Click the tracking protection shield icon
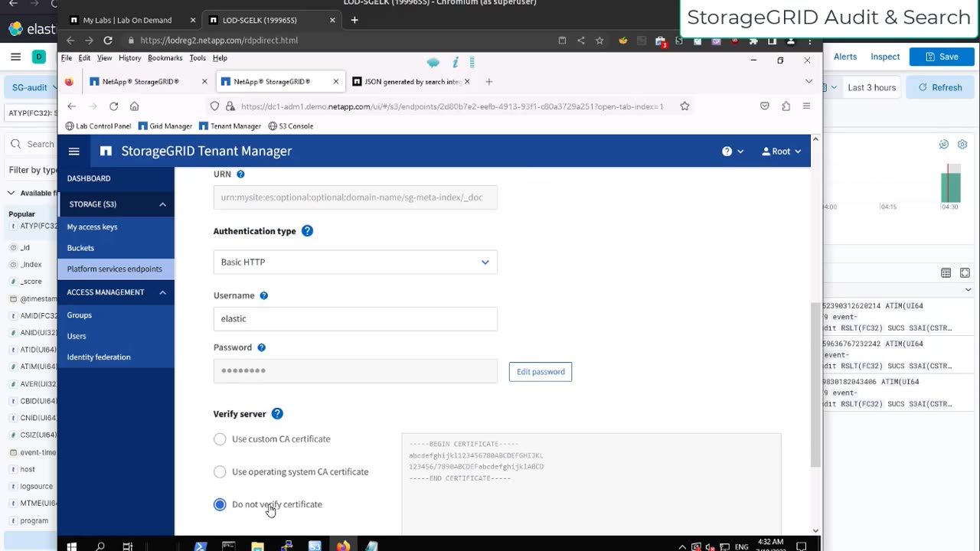 tap(214, 106)
